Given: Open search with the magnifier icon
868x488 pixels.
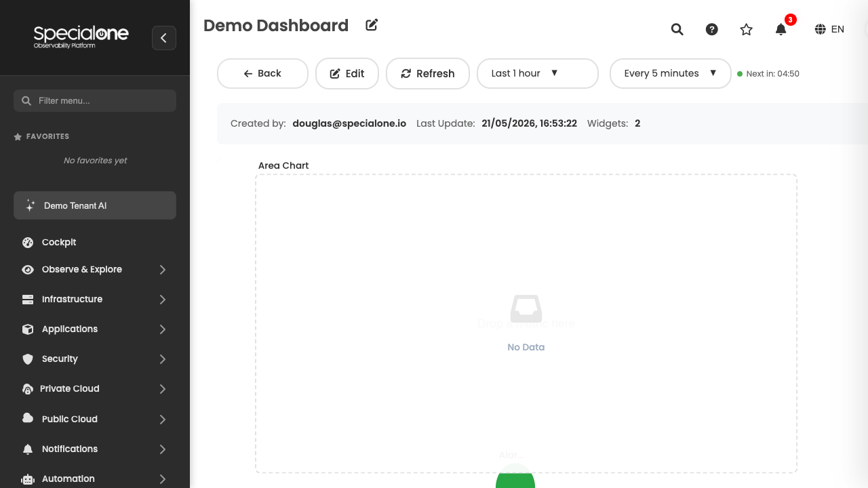Looking at the screenshot, I should tap(677, 29).
